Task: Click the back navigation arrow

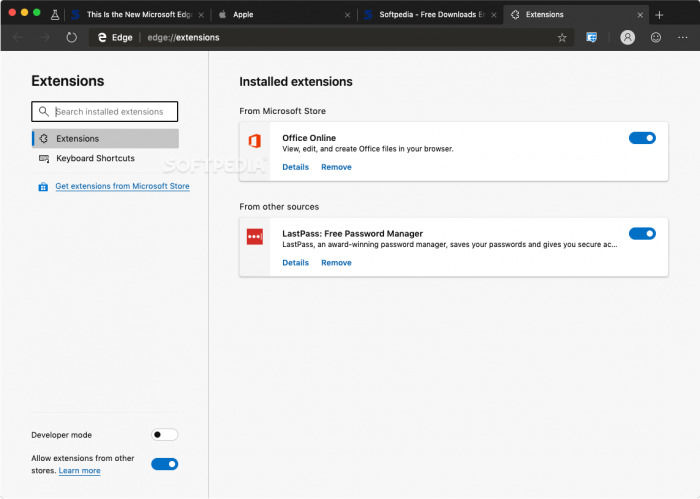Action: (18, 37)
